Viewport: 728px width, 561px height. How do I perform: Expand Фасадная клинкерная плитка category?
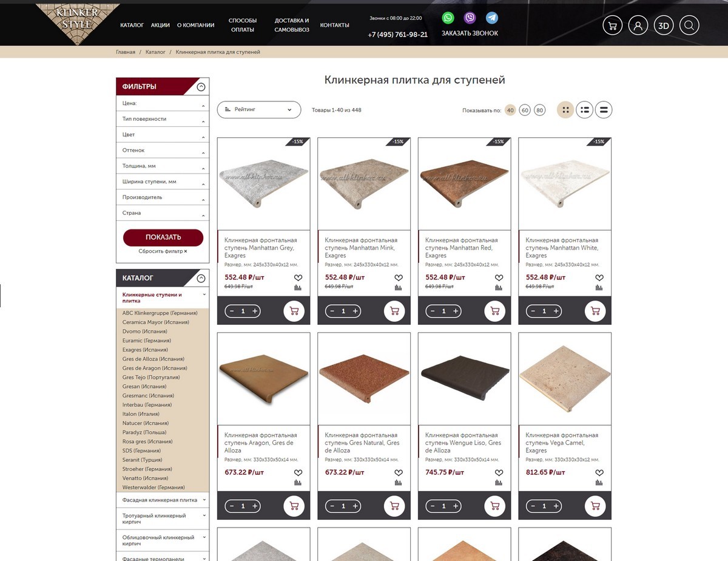point(163,500)
